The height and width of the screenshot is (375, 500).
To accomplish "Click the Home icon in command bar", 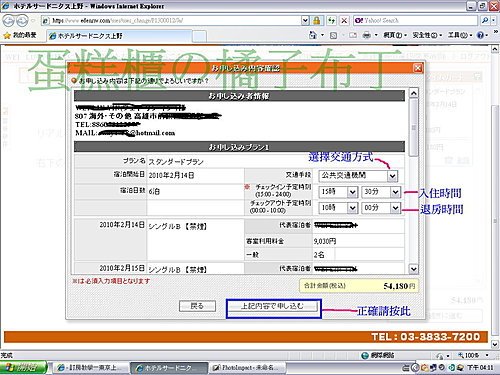I will click(x=312, y=35).
